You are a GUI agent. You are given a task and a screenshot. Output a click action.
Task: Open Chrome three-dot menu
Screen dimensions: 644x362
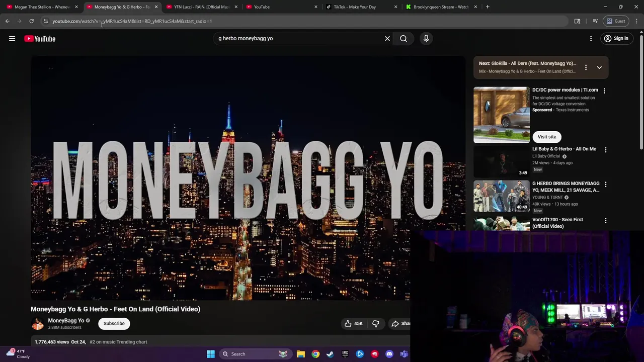coord(636,21)
